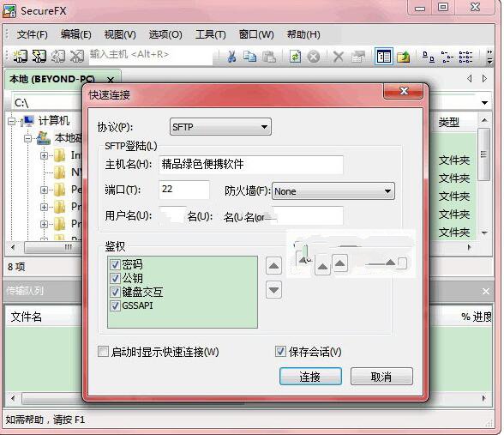Click the 文件名 column header
504x435 pixels.
pos(27,317)
